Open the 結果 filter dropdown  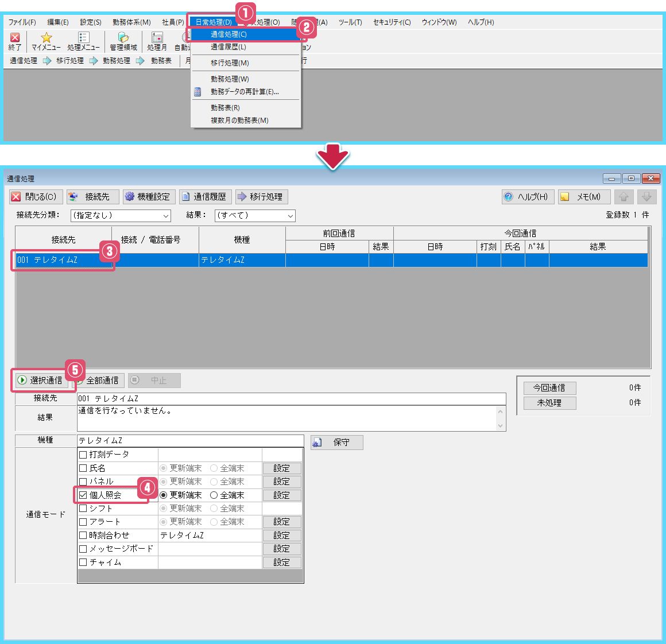click(x=255, y=216)
